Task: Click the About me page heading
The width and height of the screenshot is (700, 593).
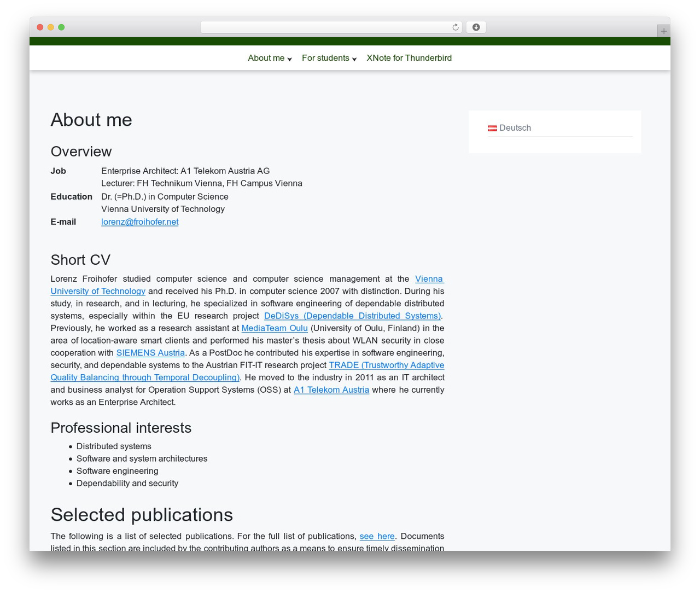Action: [x=91, y=120]
